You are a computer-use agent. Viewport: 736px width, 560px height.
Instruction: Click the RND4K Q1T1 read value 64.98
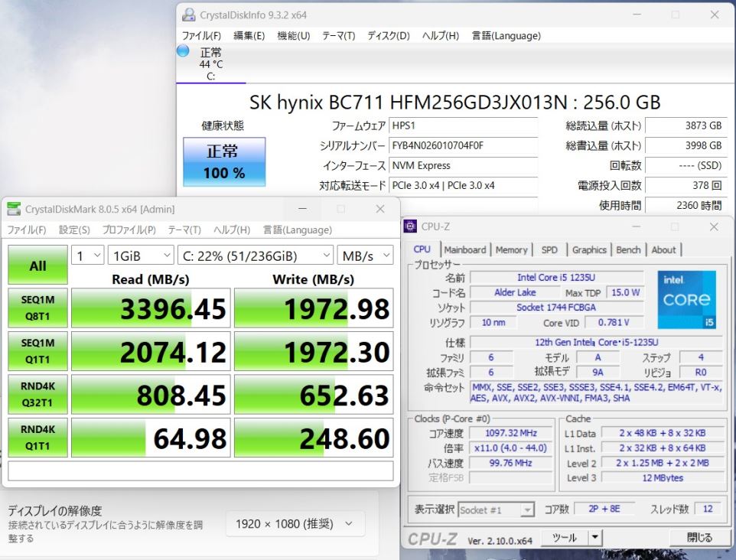[x=151, y=438]
